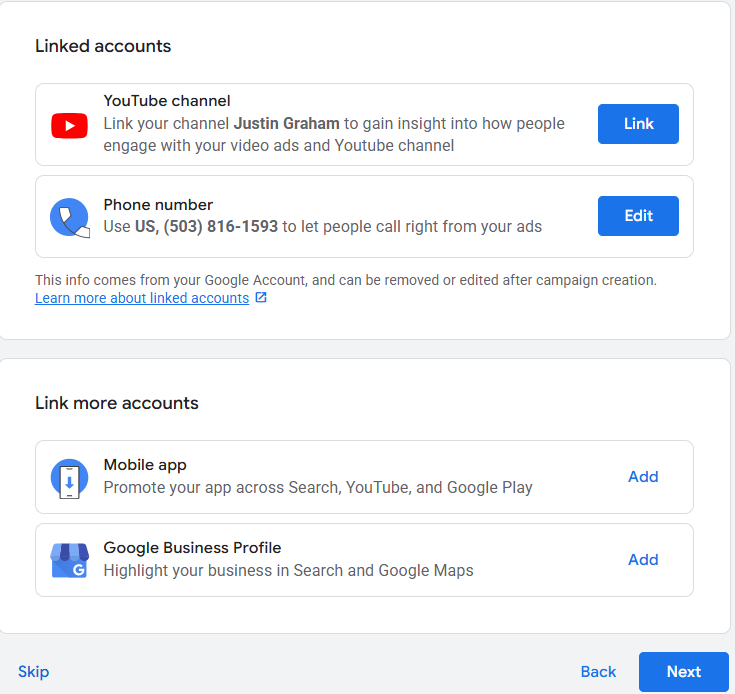Add a Mobile app account
Image resolution: width=735 pixels, height=694 pixels.
pos(642,477)
